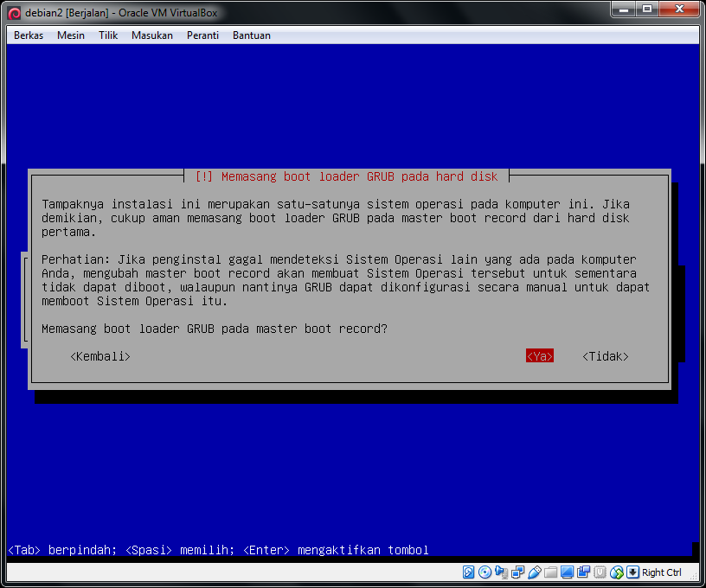
Task: Click the keyboard capture arrow icon
Action: click(x=632, y=572)
